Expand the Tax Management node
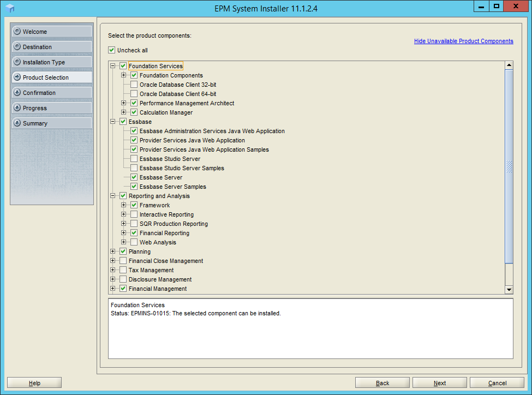532x395 pixels. pyautogui.click(x=112, y=270)
